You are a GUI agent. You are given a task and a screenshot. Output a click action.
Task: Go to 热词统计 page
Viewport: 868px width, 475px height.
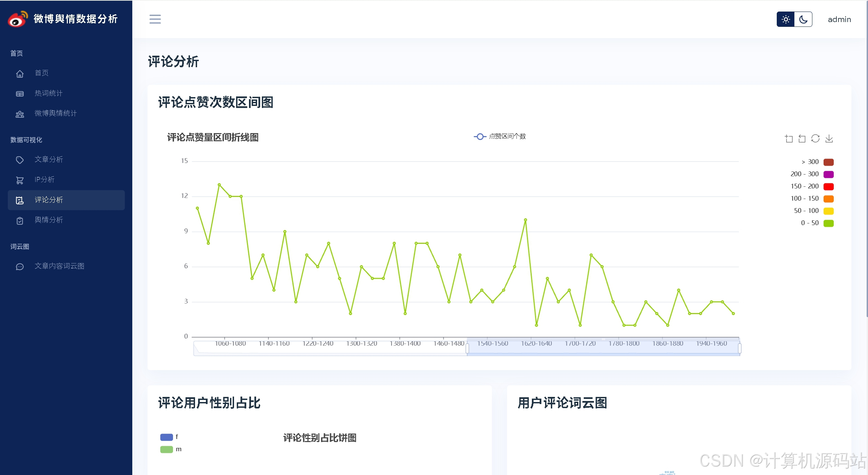(49, 93)
